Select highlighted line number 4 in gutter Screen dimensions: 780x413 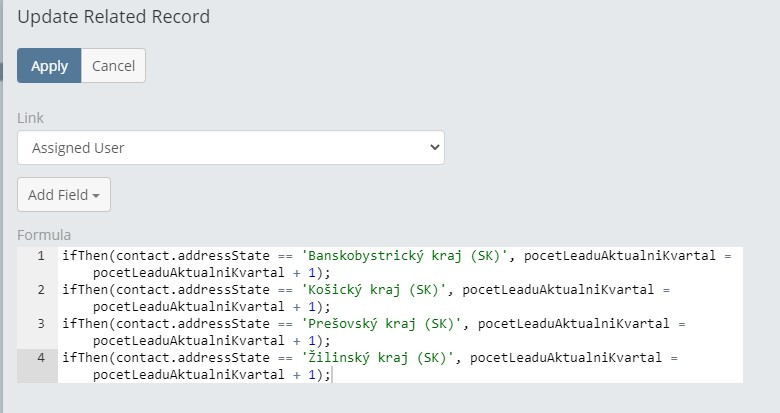pyautogui.click(x=41, y=358)
